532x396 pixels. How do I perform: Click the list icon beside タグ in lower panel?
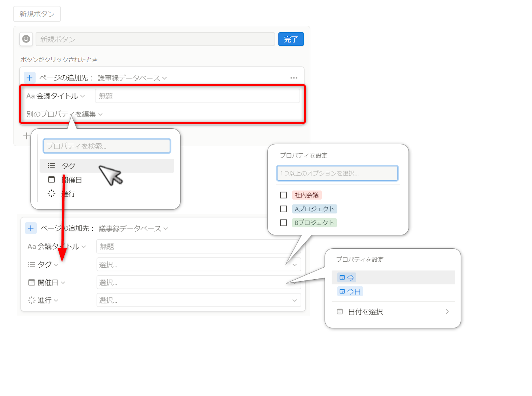pos(31,265)
